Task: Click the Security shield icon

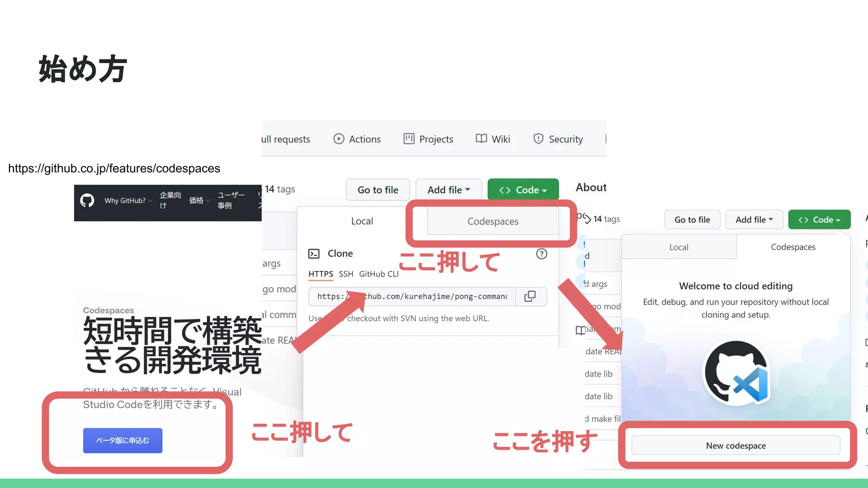Action: point(538,139)
